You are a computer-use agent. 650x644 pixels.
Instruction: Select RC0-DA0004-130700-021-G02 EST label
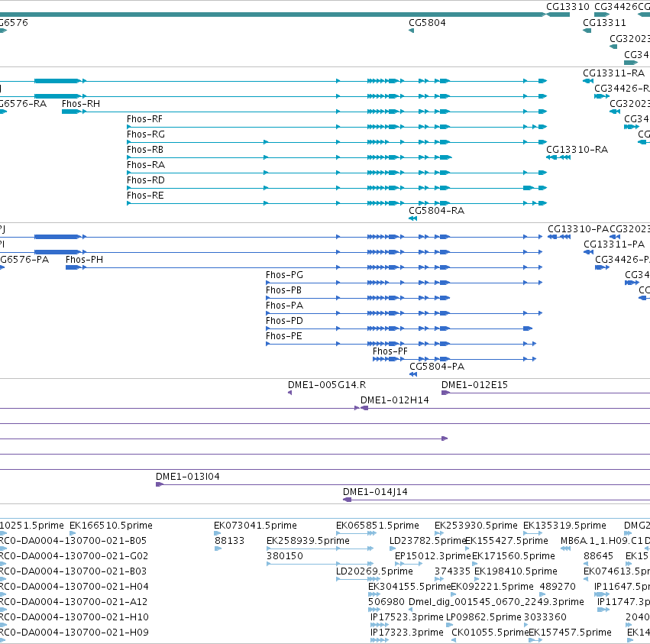point(74,556)
